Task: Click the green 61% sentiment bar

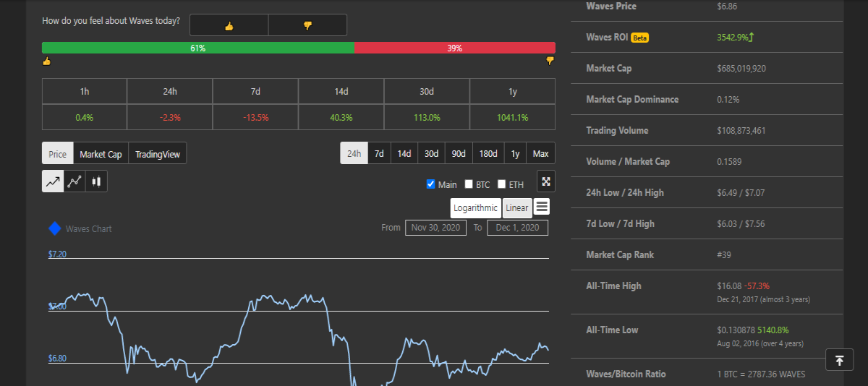Action: pos(198,48)
